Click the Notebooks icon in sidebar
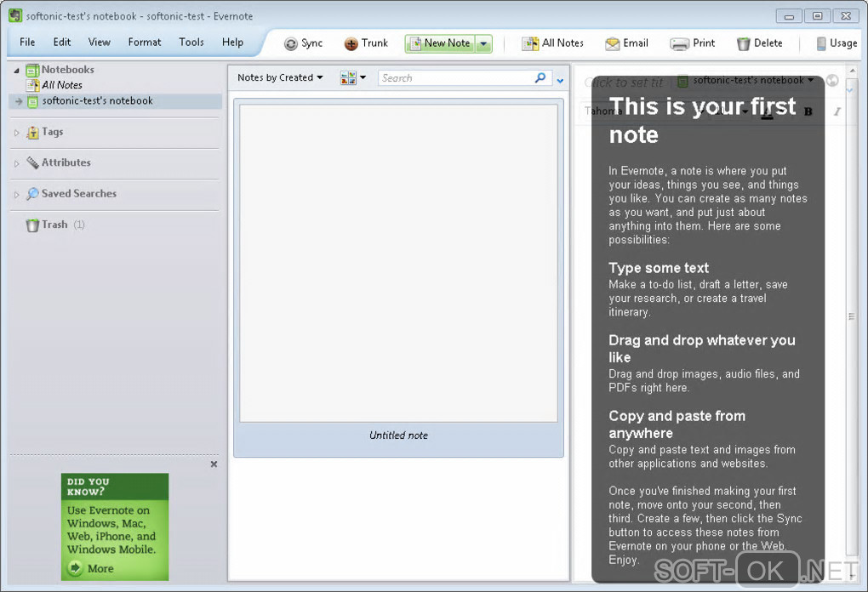This screenshot has height=592, width=868. pos(32,70)
